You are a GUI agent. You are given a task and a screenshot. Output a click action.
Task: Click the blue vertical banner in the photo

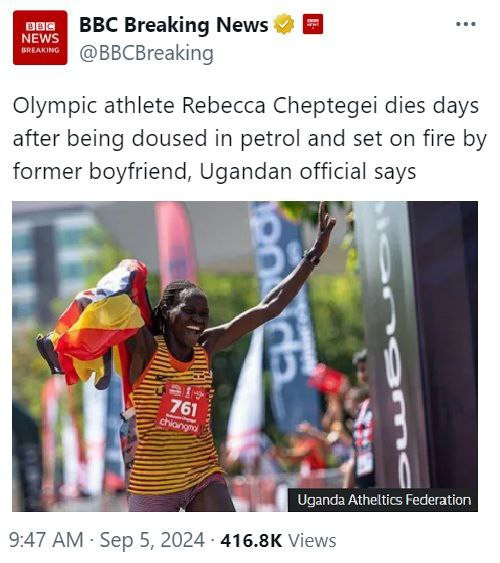point(285,316)
